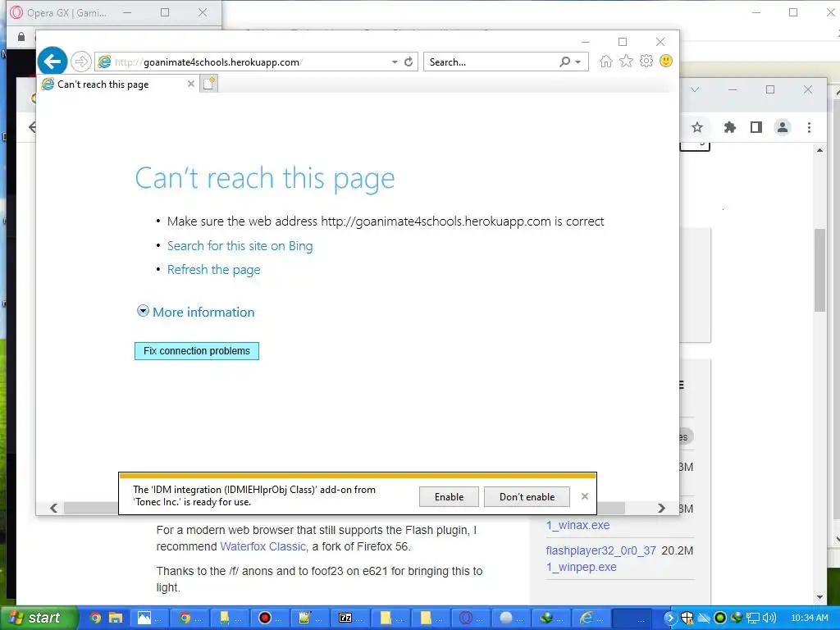Switch to the Internet Explorer taskbar item

click(x=591, y=619)
